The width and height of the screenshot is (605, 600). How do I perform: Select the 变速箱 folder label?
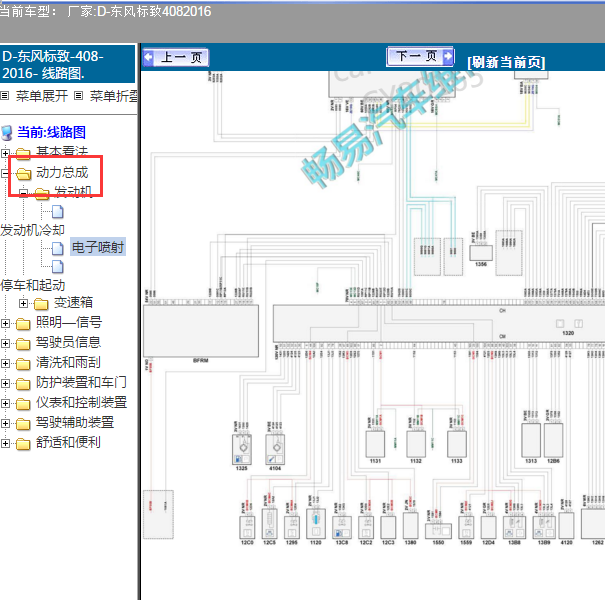pos(73,303)
